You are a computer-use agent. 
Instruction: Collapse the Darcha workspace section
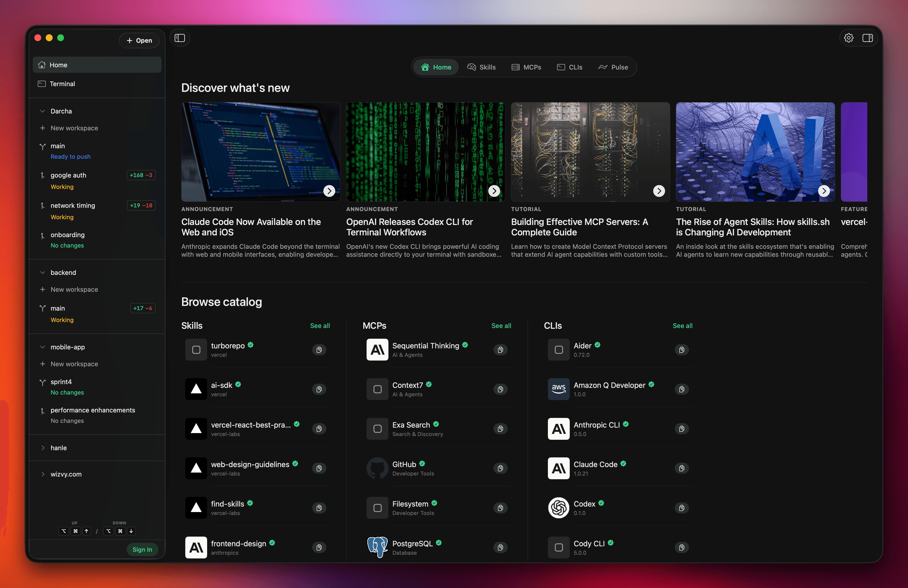point(42,111)
